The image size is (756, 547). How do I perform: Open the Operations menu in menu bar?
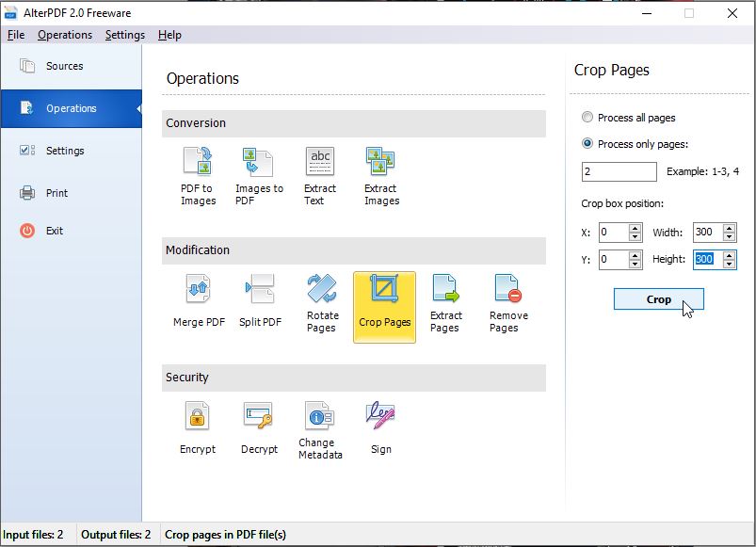click(x=65, y=35)
